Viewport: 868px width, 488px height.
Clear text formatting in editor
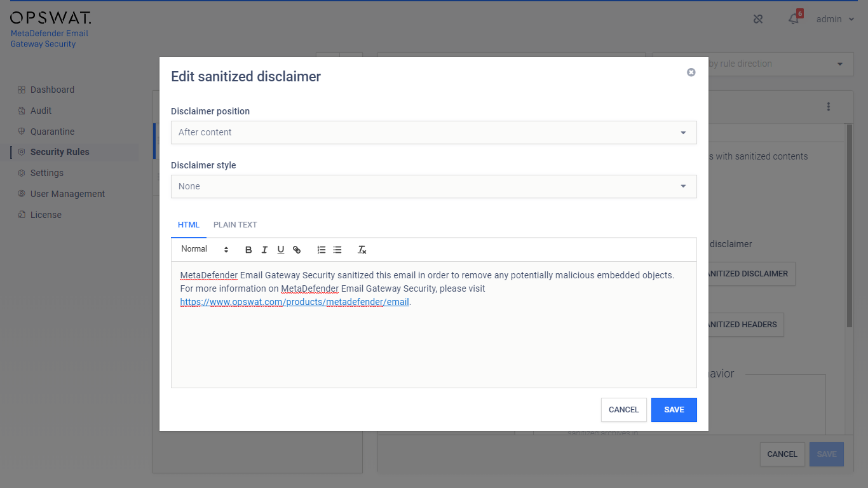click(362, 250)
